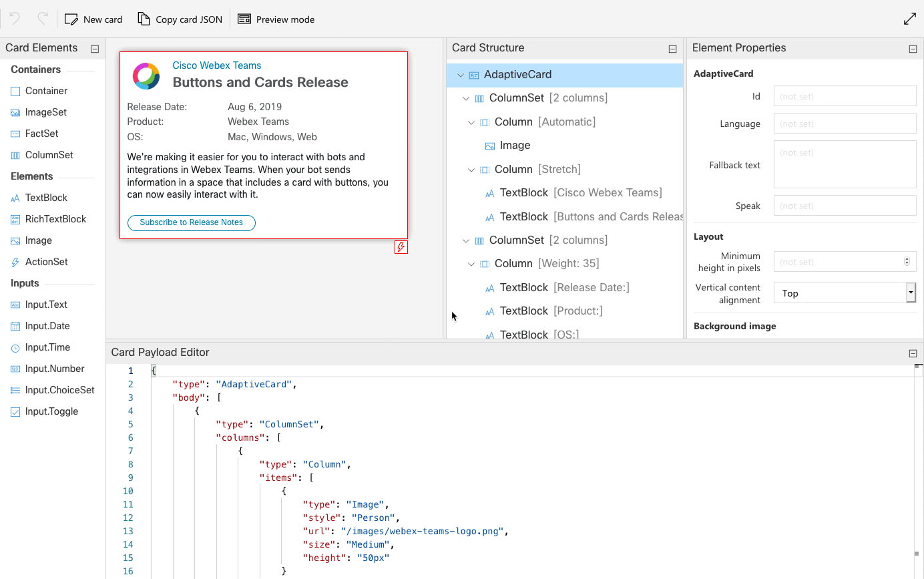Click the Minimum height in pixels stepper arrows
This screenshot has height=579, width=924.
pyautogui.click(x=907, y=262)
